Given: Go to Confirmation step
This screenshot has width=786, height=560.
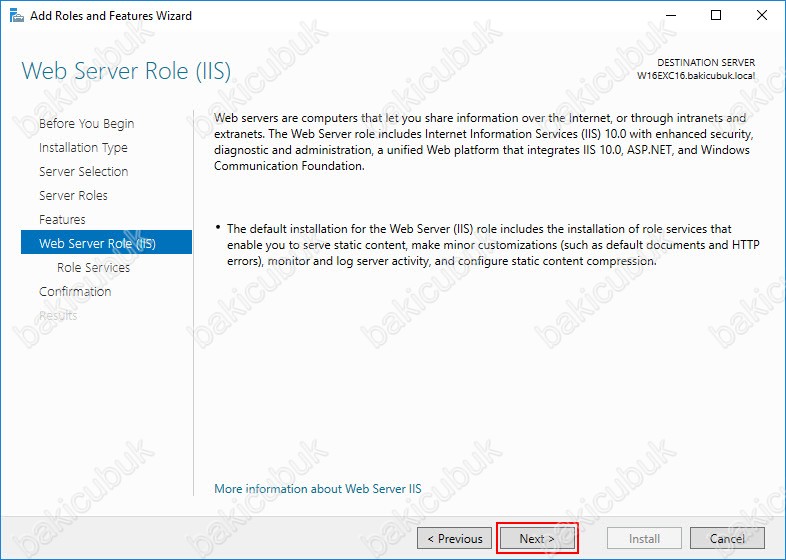Looking at the screenshot, I should coord(75,291).
